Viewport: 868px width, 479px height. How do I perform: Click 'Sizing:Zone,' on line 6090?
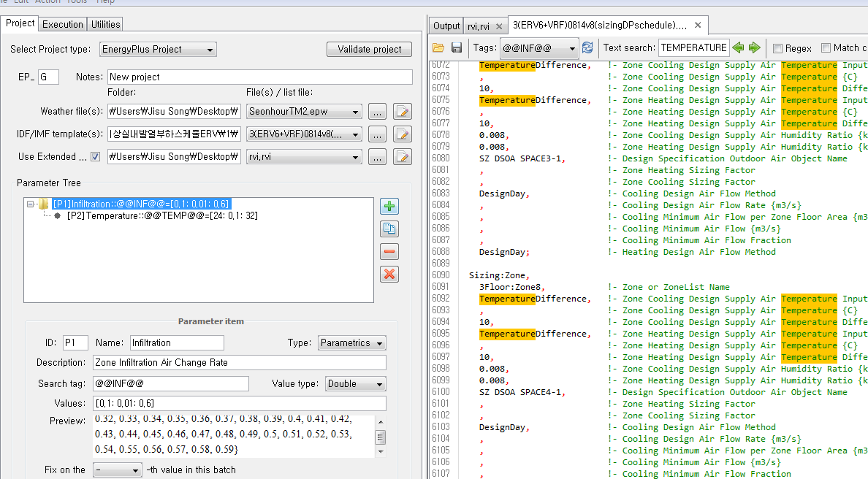pyautogui.click(x=499, y=275)
